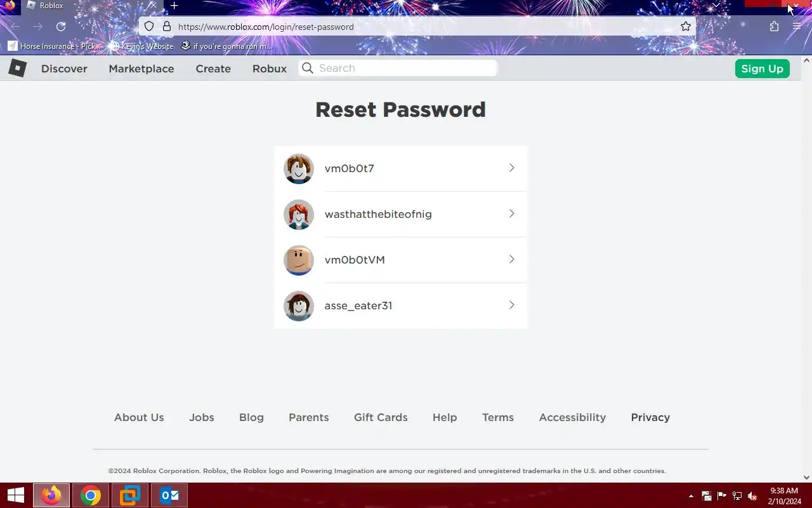
Task: Click the tracking protection shield icon
Action: pyautogui.click(x=149, y=27)
